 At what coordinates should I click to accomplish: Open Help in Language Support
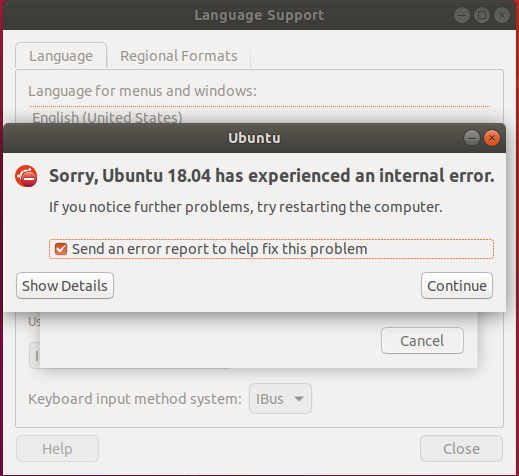(x=57, y=449)
